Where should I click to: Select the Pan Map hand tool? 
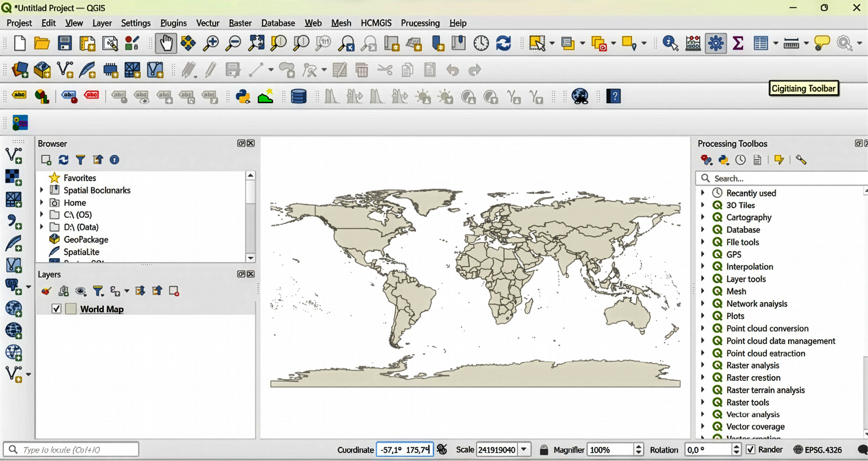[x=166, y=43]
